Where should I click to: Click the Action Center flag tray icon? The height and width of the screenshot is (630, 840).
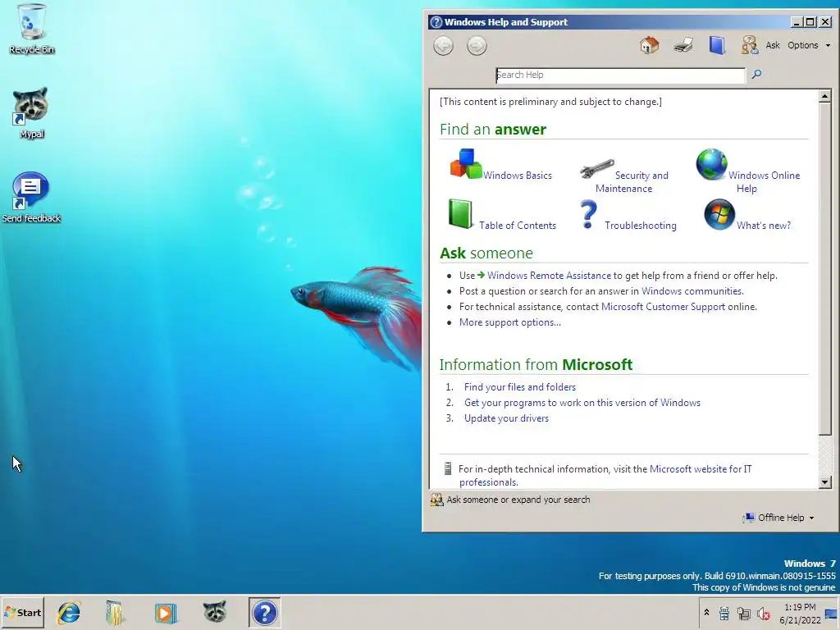point(724,614)
